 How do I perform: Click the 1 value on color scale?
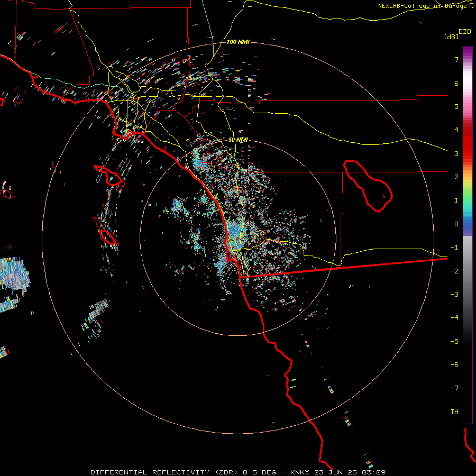(x=456, y=200)
